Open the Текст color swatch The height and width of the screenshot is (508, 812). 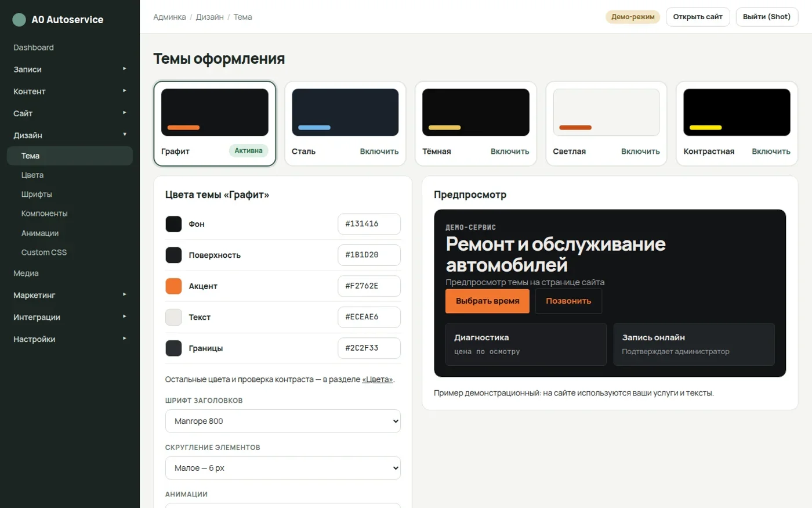(x=173, y=317)
